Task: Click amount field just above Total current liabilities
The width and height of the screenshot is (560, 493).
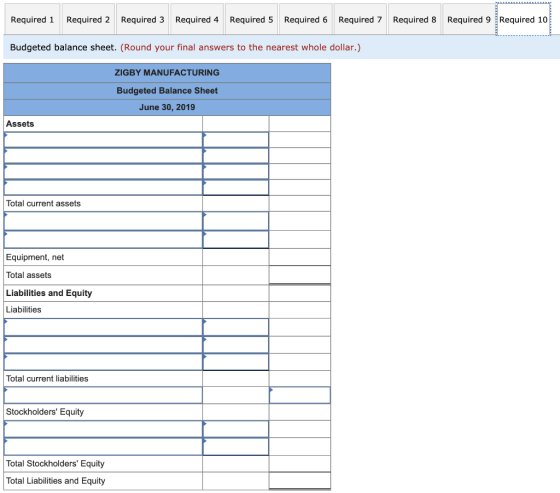Action: tap(236, 362)
